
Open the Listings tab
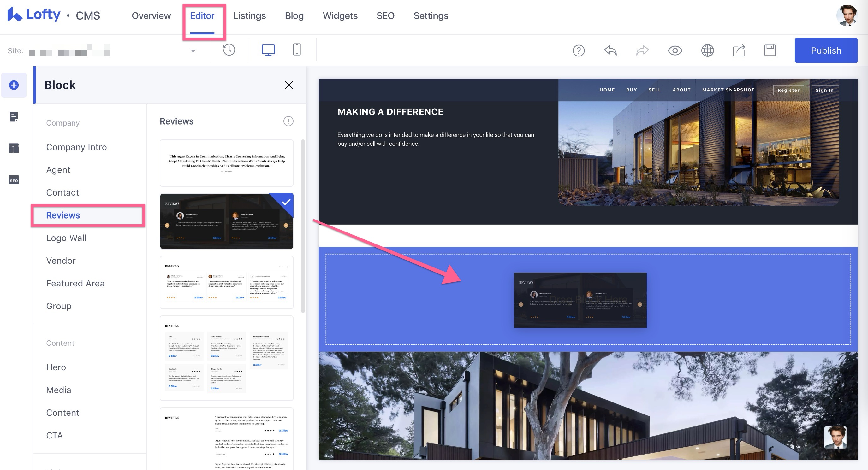click(249, 16)
